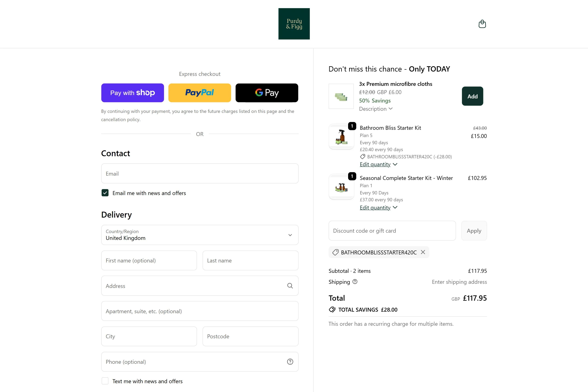Add the Premium microfibre cloths offer
Viewport: 588px width, 392px height.
coord(472,96)
